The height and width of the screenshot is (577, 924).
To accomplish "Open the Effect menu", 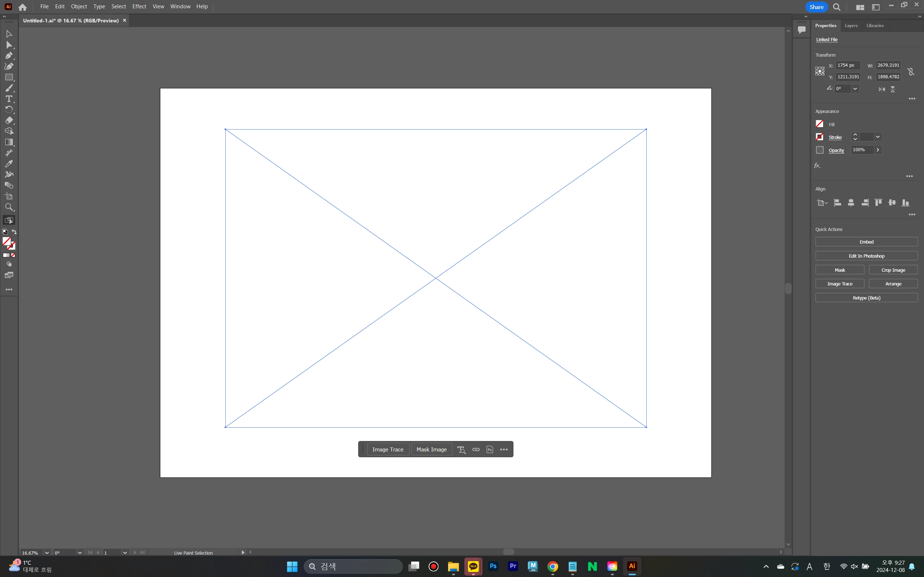I will coord(139,6).
